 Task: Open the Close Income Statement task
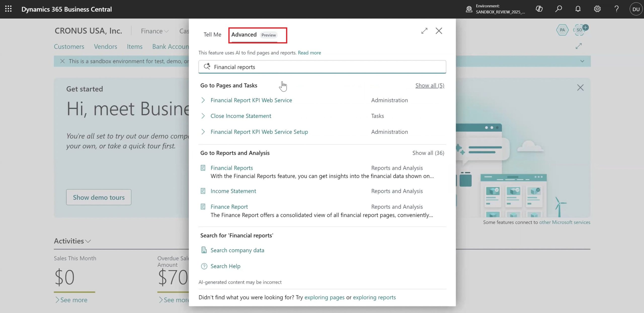tap(240, 116)
